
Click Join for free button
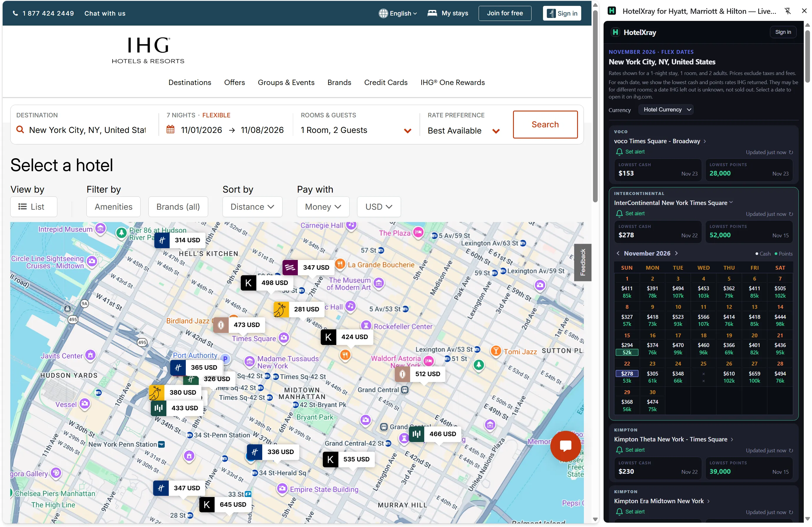[x=504, y=13]
